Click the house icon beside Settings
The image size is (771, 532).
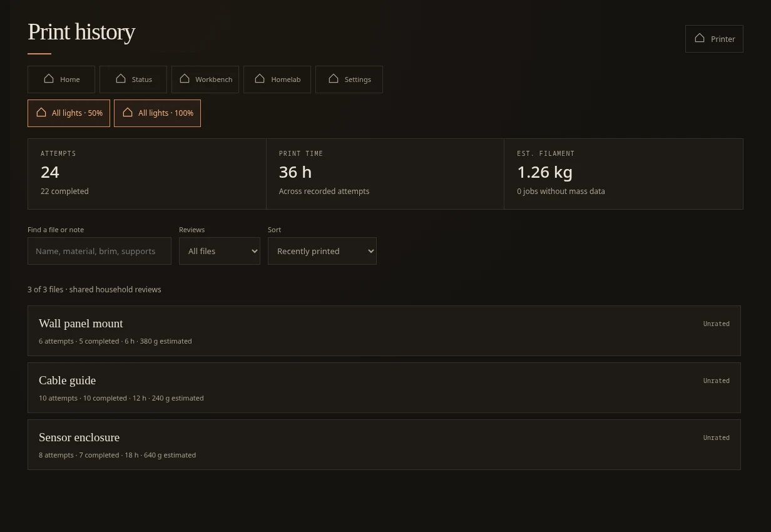334,79
